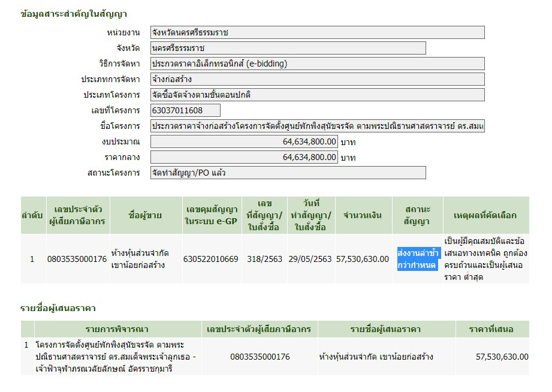The image size is (552, 392).
Task: Click the ประเภทการจัดหา field showing จ้างก่อสร้าง
Action: [317, 79]
